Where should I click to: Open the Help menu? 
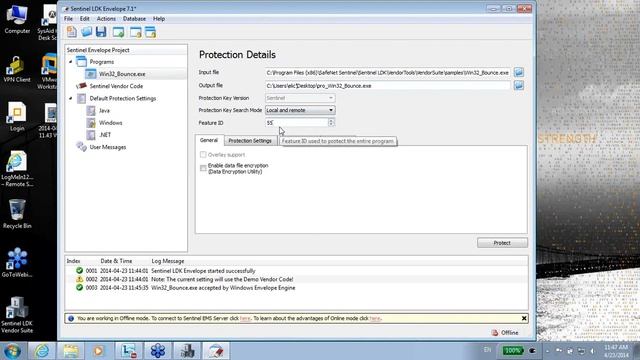tap(159, 19)
